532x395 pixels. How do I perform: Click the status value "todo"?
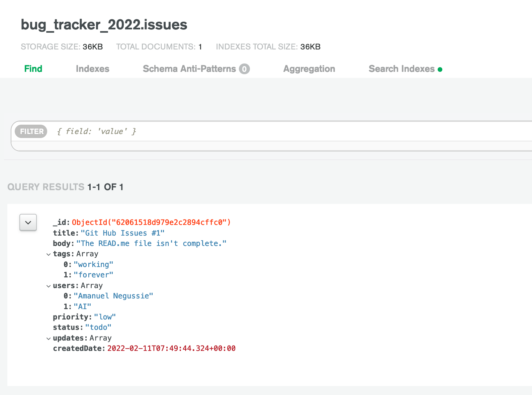coord(98,327)
